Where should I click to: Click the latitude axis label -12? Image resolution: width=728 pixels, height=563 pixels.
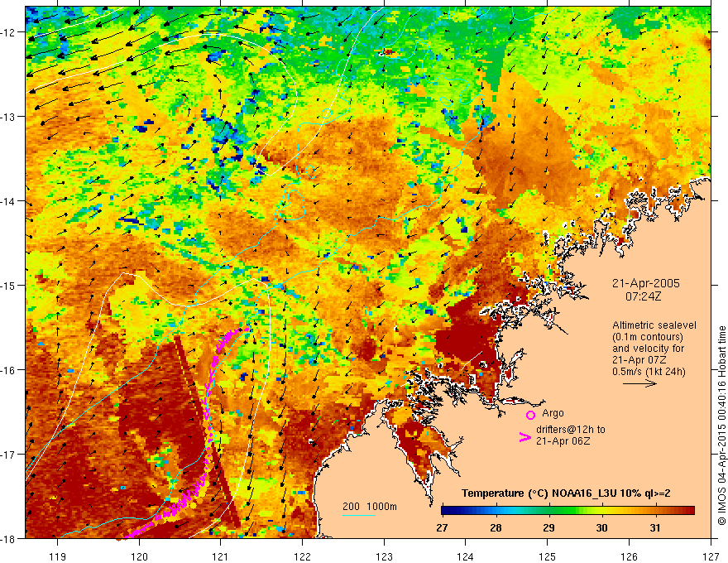(8, 32)
